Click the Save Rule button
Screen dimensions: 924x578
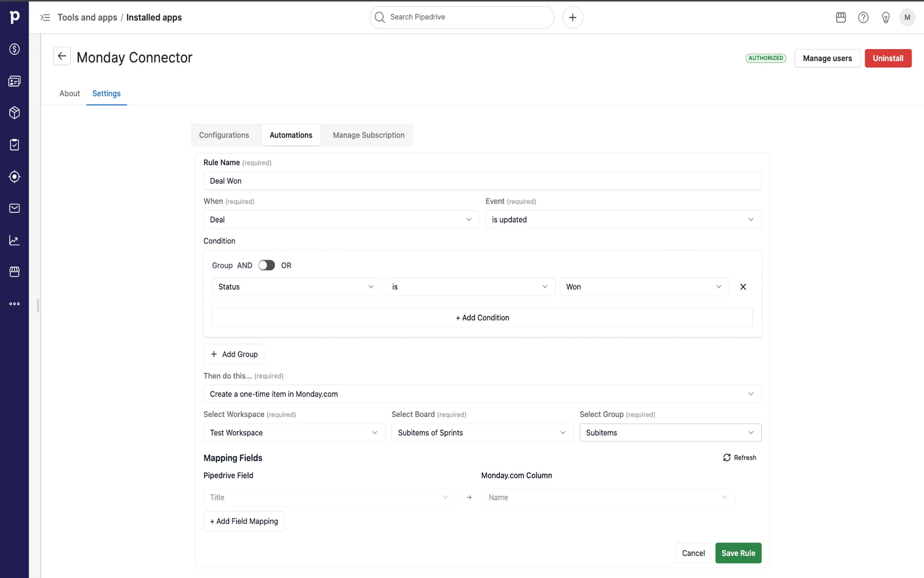pyautogui.click(x=738, y=553)
